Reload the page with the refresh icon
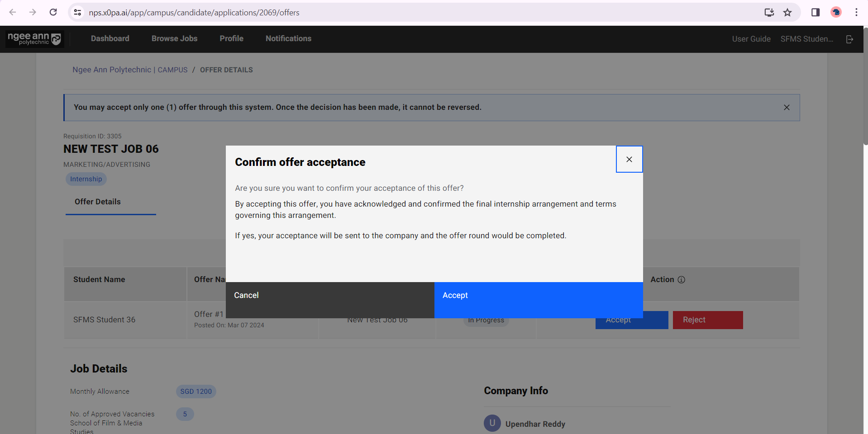Viewport: 868px width, 434px height. (x=53, y=12)
